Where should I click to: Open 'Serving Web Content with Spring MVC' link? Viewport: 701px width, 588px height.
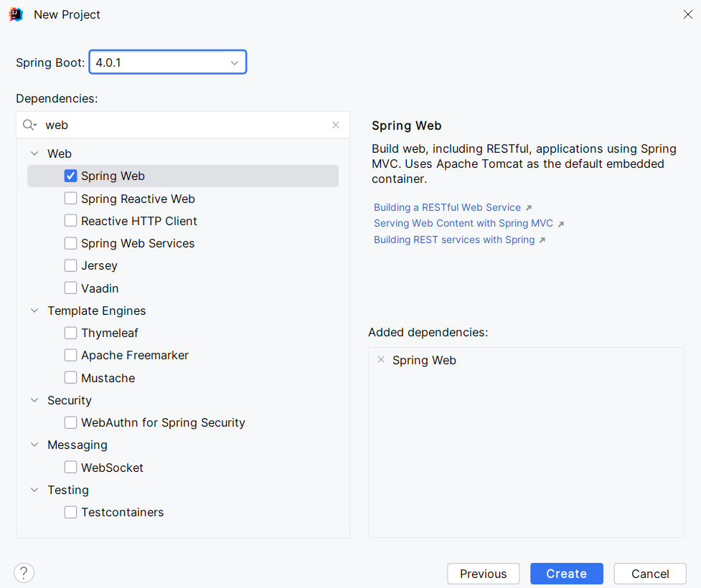464,223
